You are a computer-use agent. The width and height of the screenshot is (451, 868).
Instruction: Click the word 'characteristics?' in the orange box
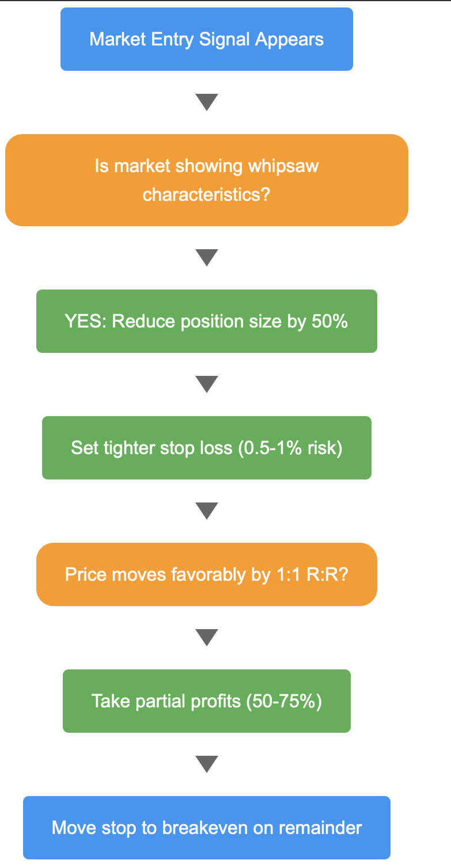tap(207, 195)
